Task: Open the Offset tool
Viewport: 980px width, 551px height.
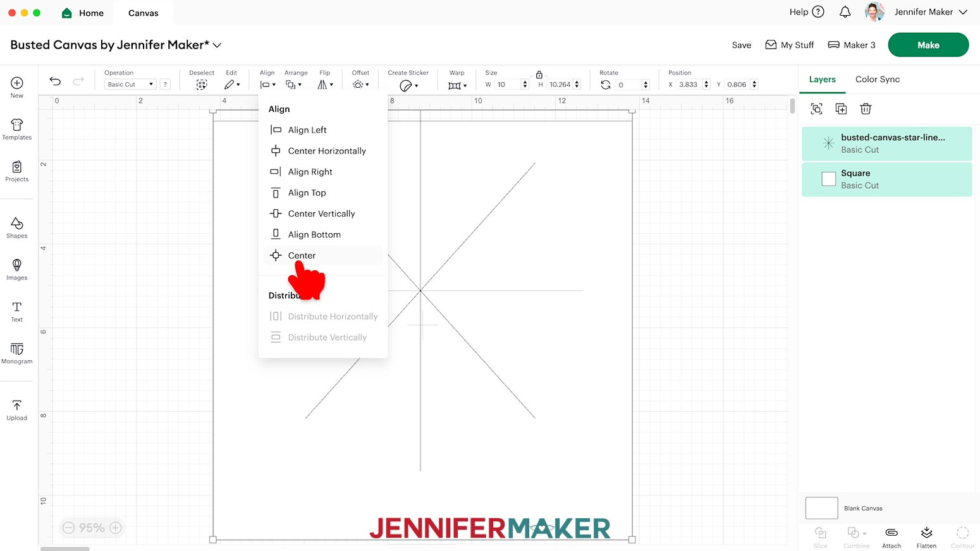Action: point(360,85)
